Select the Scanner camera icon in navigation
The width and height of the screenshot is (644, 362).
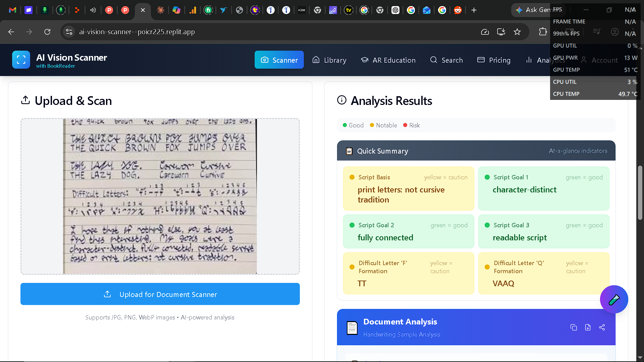(265, 60)
